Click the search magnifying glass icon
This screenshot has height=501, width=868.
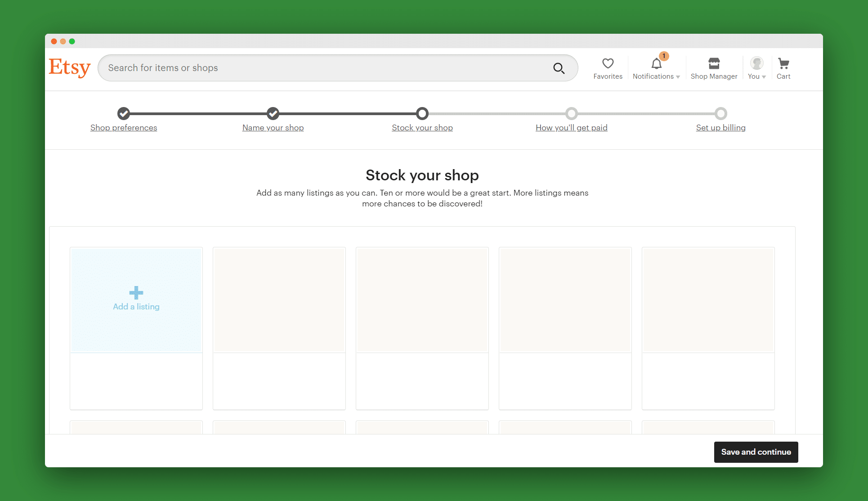[x=559, y=68]
